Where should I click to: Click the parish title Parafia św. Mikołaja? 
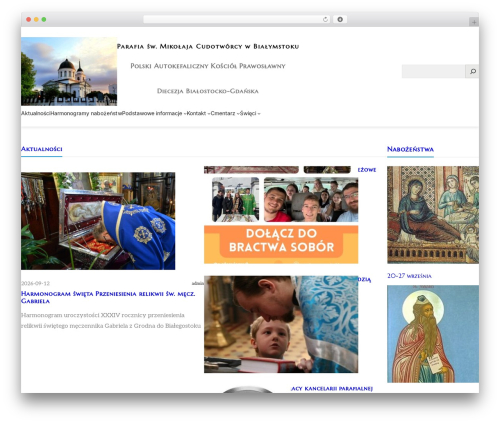click(x=208, y=46)
